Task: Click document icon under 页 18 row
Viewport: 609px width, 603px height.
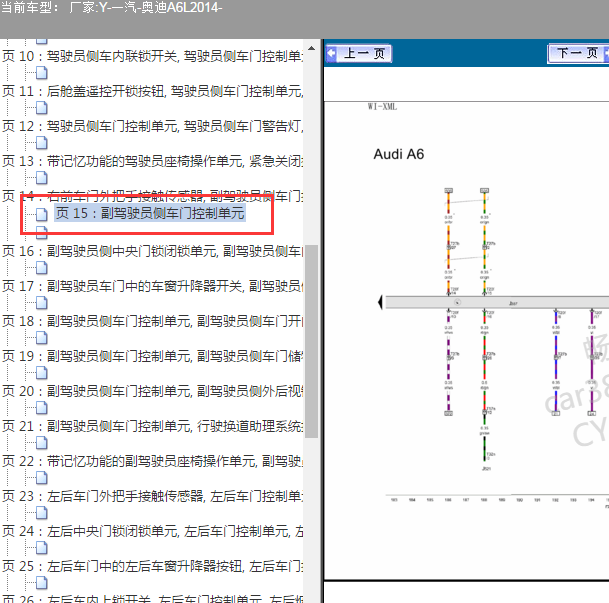Action: pos(42,337)
